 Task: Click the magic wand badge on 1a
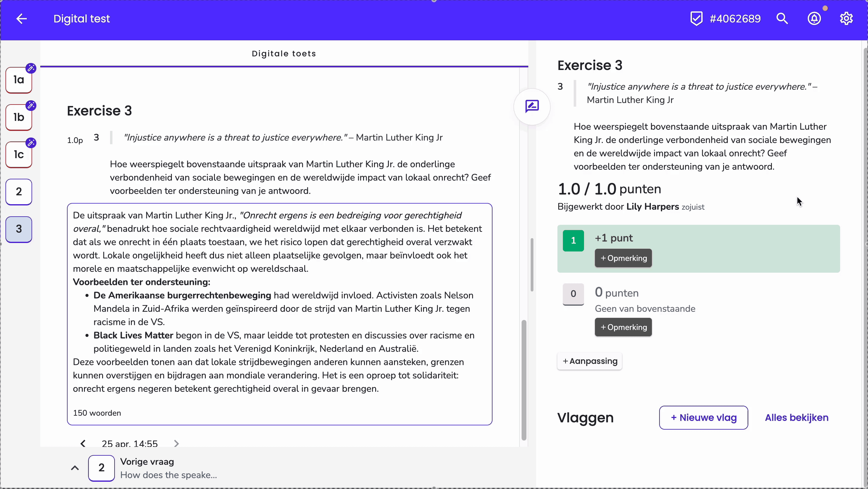[x=31, y=68]
